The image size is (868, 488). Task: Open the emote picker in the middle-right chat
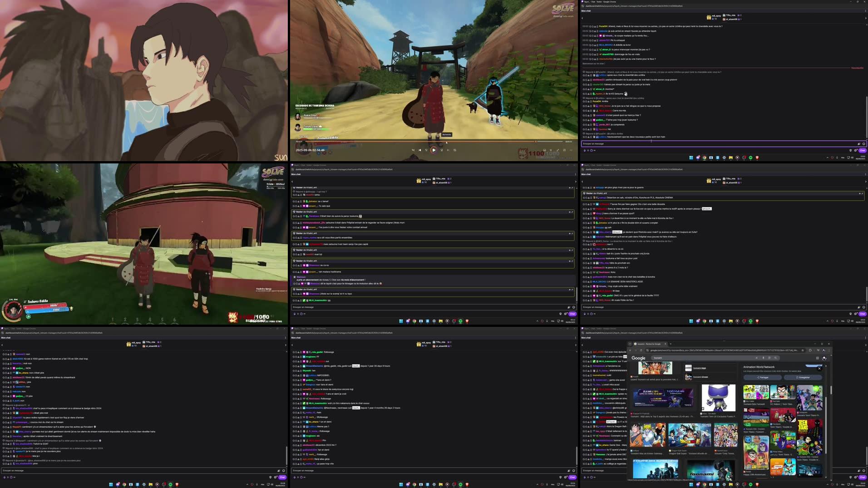pos(863,307)
